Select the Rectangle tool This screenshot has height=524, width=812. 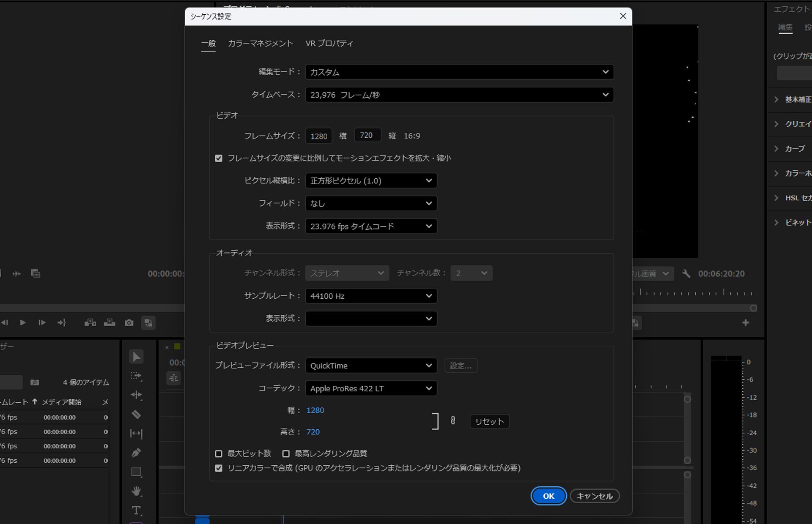136,472
